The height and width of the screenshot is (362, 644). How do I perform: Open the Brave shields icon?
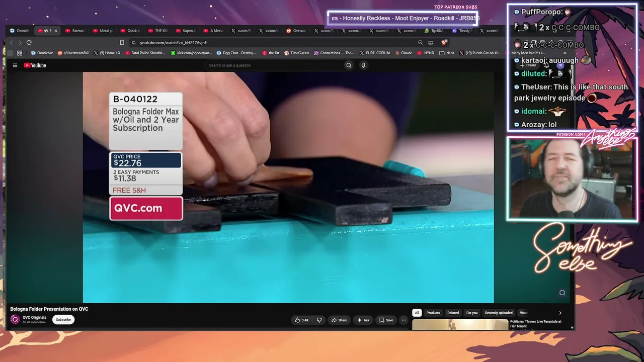pyautogui.click(x=444, y=43)
